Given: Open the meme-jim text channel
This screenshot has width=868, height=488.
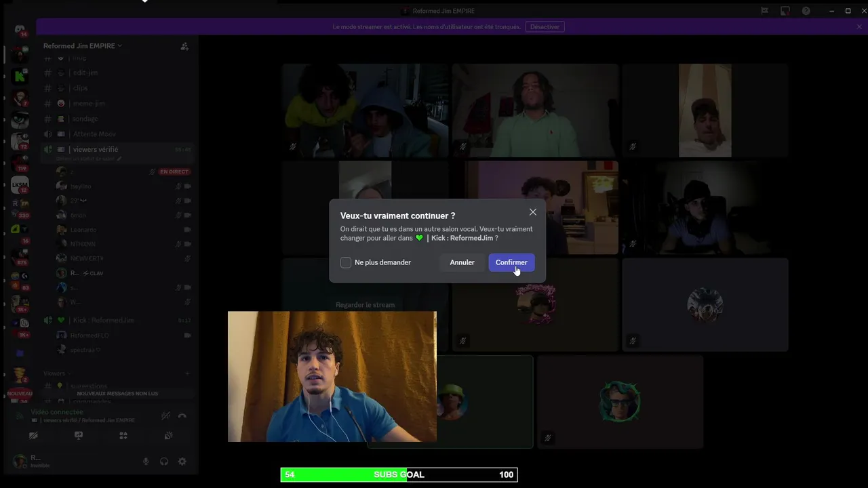Looking at the screenshot, I should tap(118, 103).
